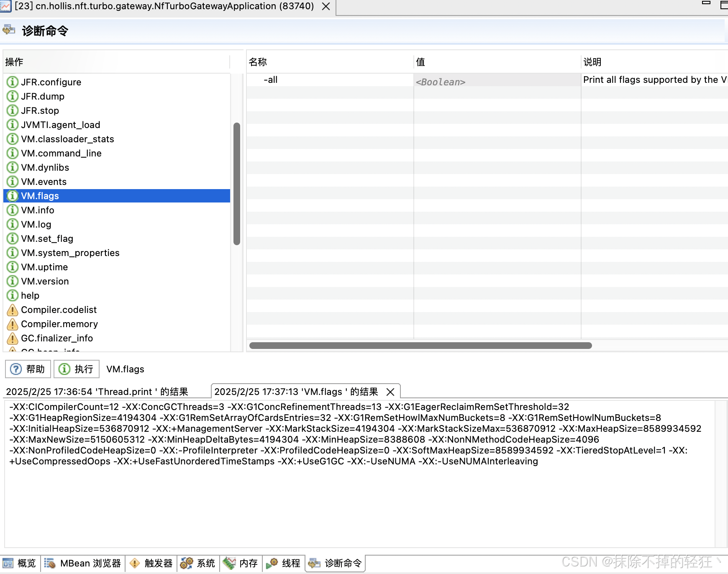Click the info icon beside JFR.configure
The width and height of the screenshot is (728, 574).
click(12, 82)
